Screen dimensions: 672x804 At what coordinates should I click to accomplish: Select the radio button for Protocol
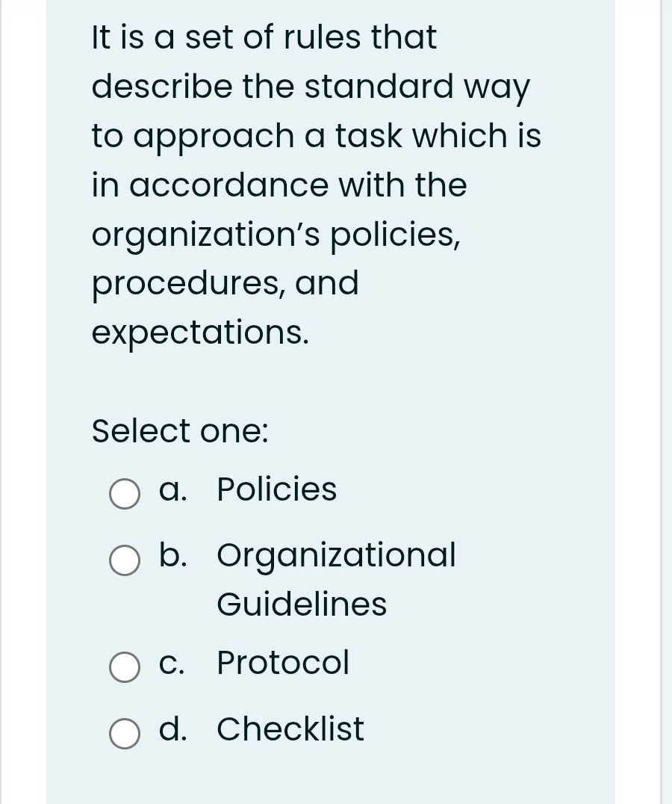(x=124, y=667)
